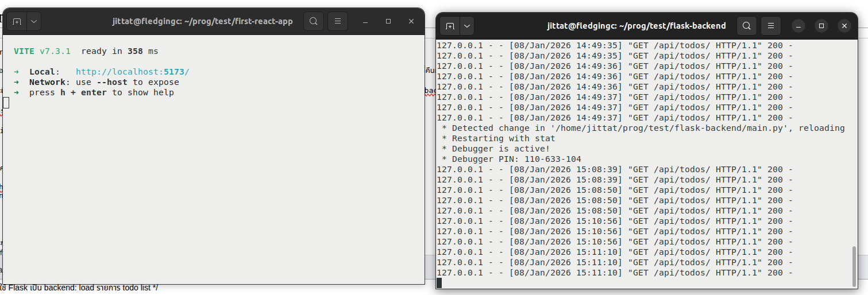
Task: Expand tab dropdown arrow in flask-backend terminal
Action: [467, 26]
